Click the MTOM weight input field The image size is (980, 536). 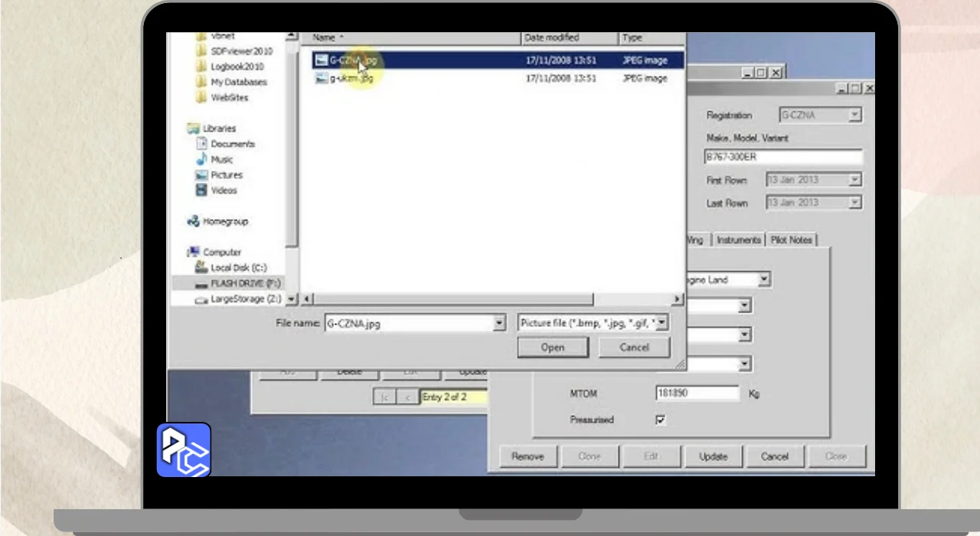[697, 394]
